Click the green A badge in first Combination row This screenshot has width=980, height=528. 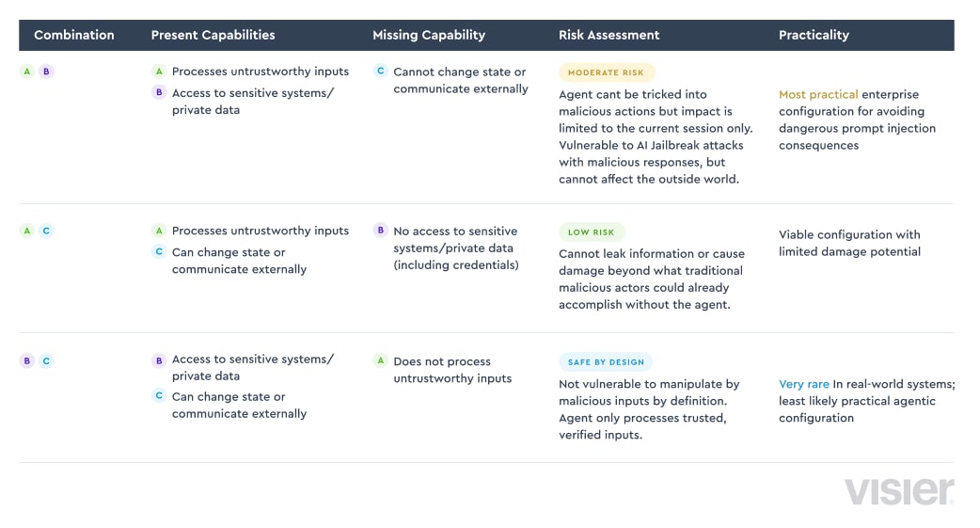[27, 72]
